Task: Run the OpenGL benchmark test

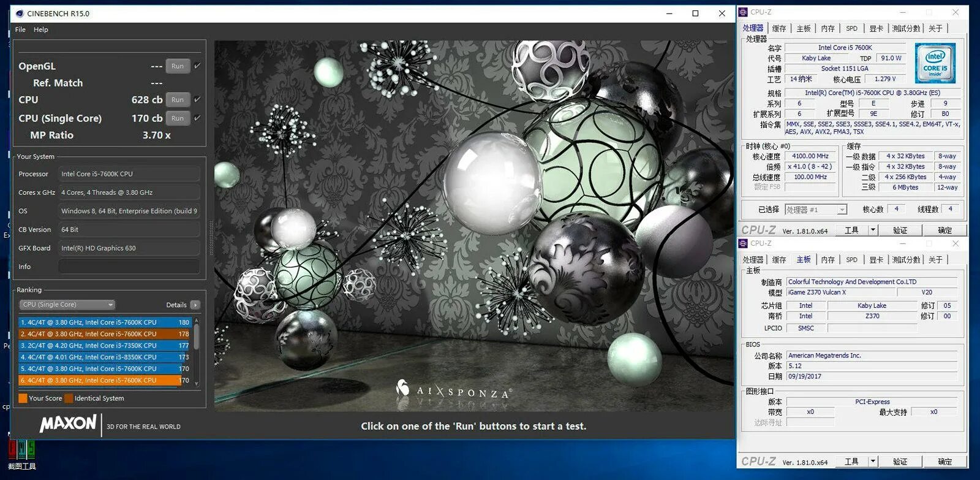Action: point(178,66)
